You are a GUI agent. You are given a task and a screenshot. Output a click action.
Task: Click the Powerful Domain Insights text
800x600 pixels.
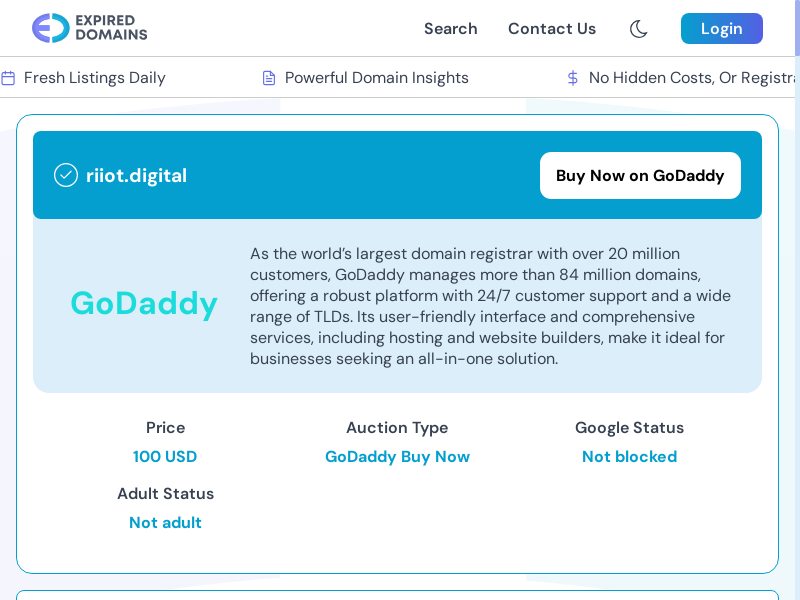click(x=377, y=78)
